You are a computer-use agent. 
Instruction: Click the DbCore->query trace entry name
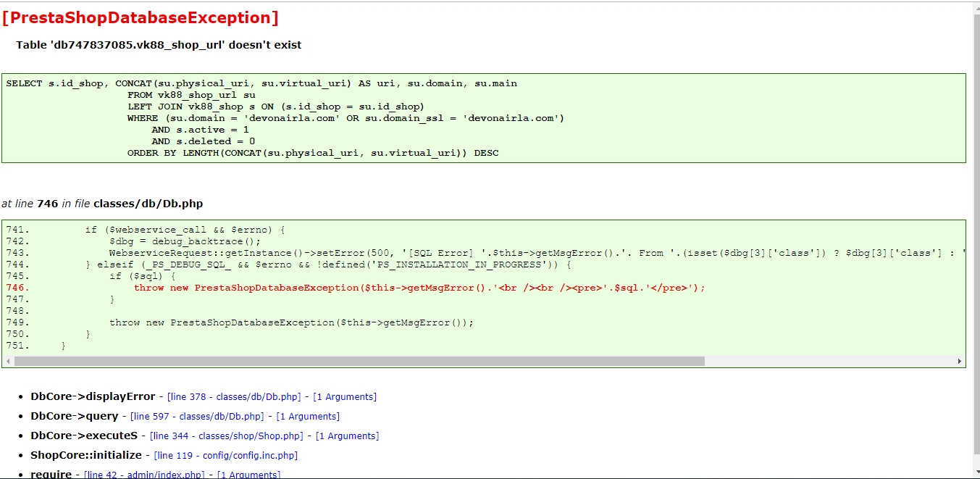(75, 416)
